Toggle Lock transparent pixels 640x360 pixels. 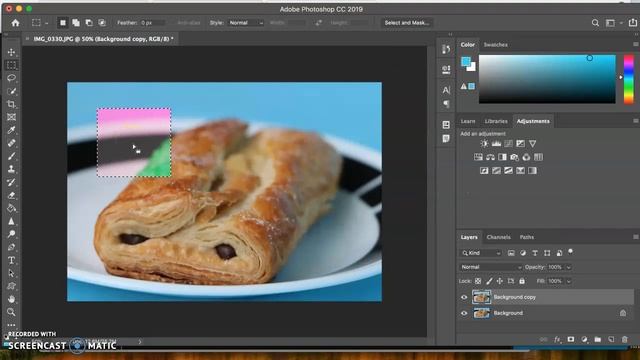(x=478, y=281)
